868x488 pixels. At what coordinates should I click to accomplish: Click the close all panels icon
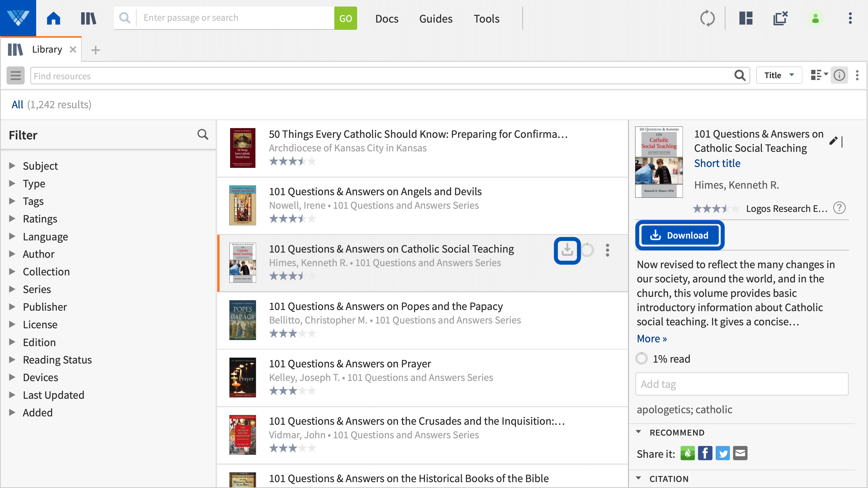(780, 18)
